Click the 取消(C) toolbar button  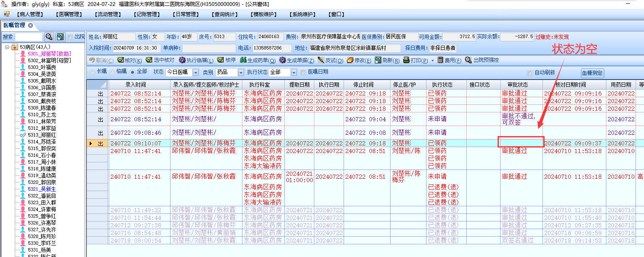tap(101, 60)
